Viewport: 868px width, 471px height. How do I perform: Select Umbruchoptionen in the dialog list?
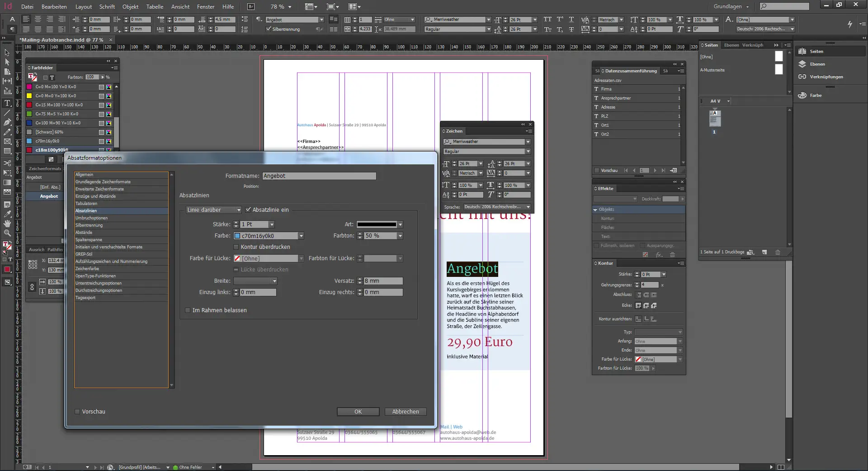pyautogui.click(x=91, y=218)
